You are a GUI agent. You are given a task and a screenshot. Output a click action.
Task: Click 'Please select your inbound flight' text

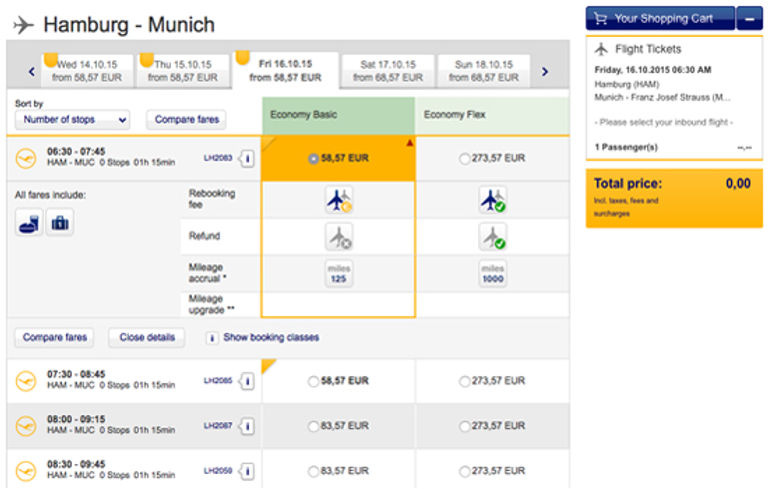pyautogui.click(x=664, y=122)
